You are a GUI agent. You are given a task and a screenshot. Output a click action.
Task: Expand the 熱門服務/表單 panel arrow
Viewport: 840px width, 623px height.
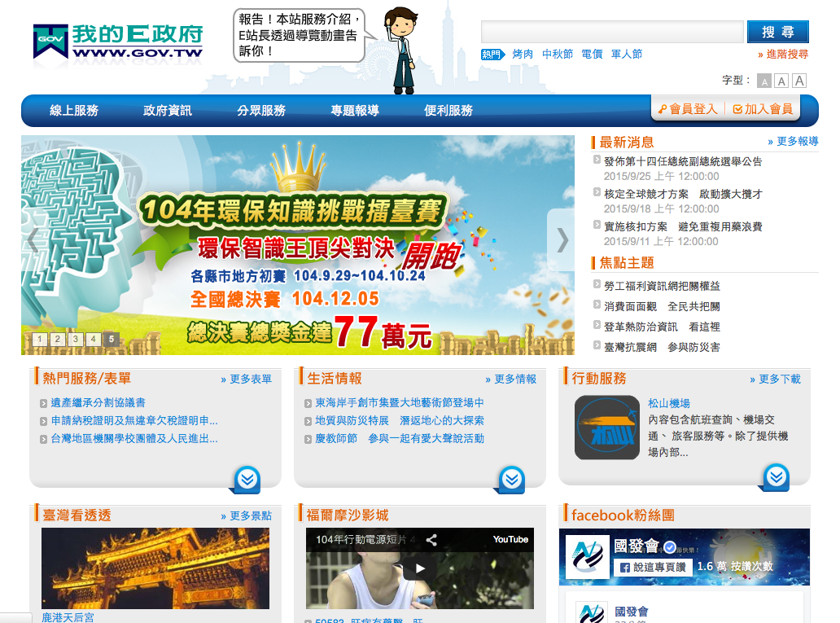click(x=247, y=479)
